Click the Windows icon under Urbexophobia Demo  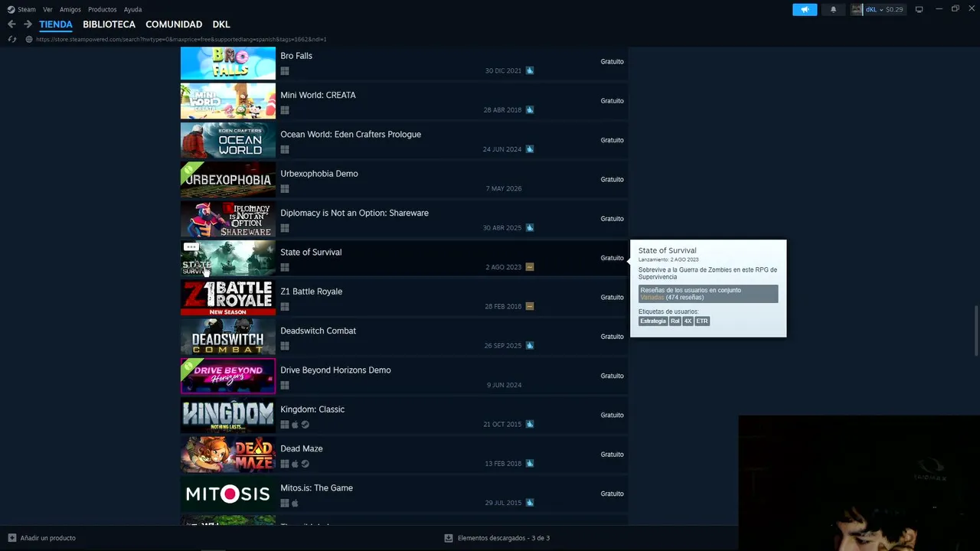coord(285,188)
